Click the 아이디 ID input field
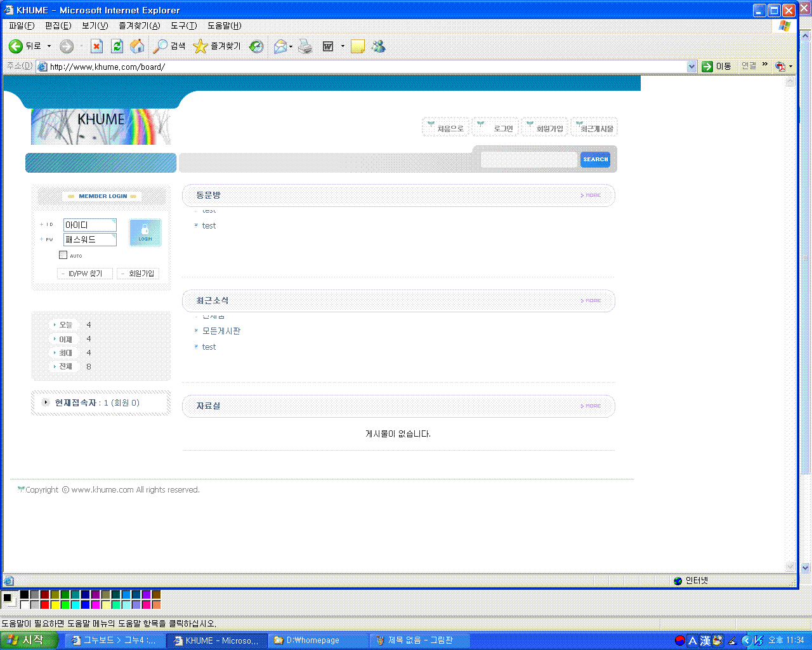The width and height of the screenshot is (812, 650). point(89,225)
